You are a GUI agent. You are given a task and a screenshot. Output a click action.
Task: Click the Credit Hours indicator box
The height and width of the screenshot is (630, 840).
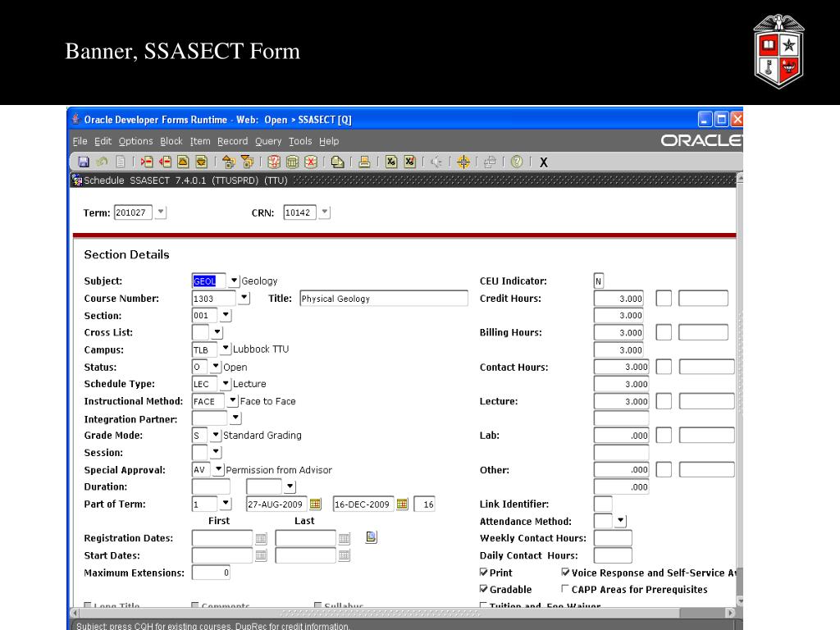(664, 299)
